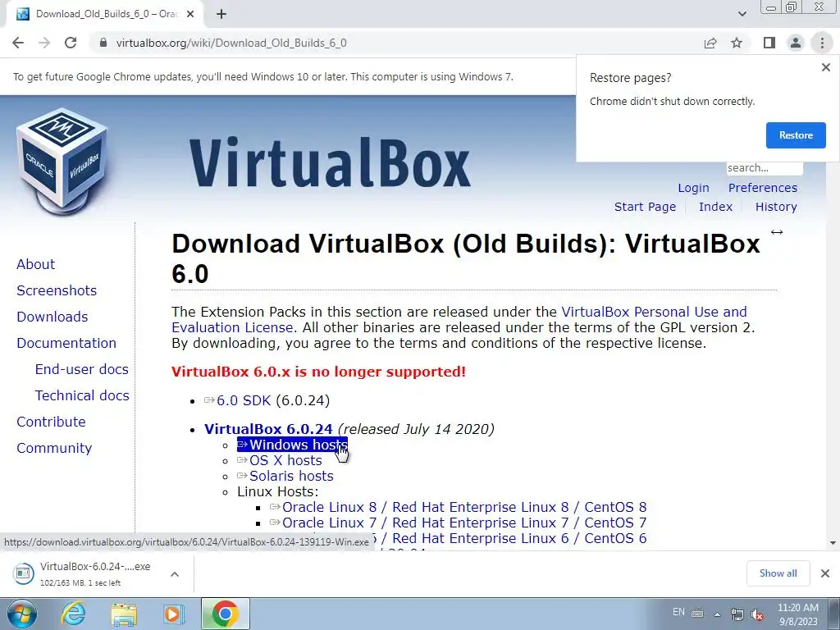840x630 pixels.
Task: Open Oracle Linux 7 / CentOS 7 link
Action: pos(464,523)
